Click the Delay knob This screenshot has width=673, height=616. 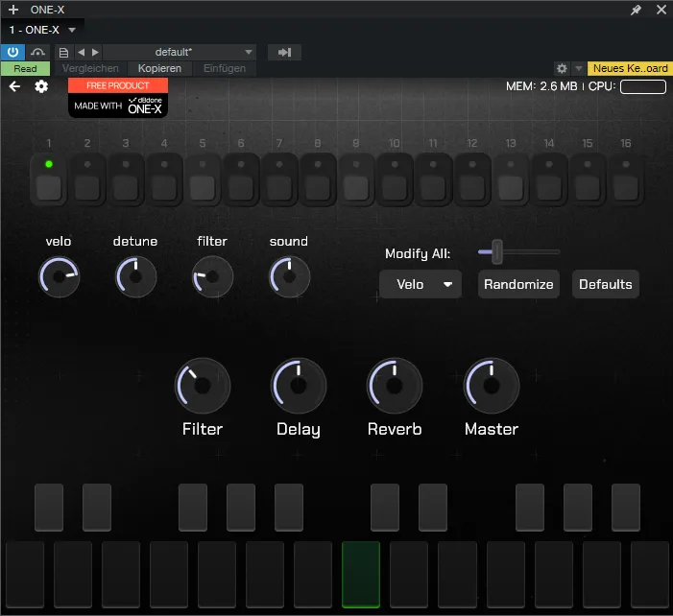tap(299, 386)
